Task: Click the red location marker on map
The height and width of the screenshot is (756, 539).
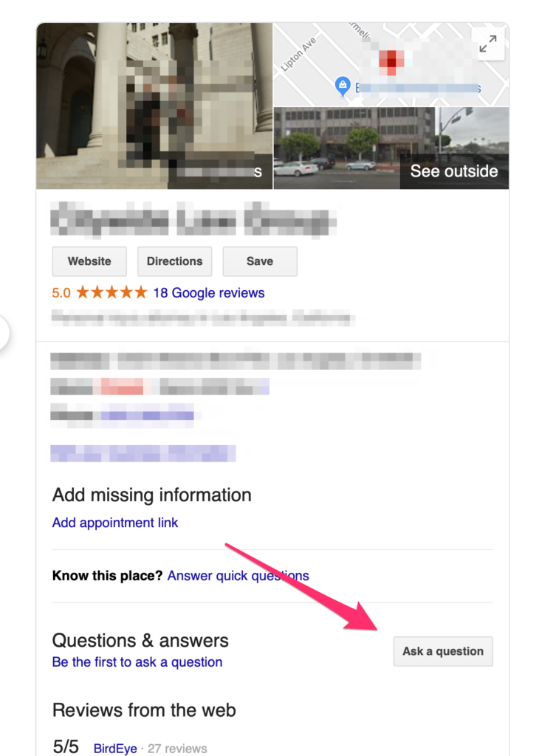Action: point(391,61)
